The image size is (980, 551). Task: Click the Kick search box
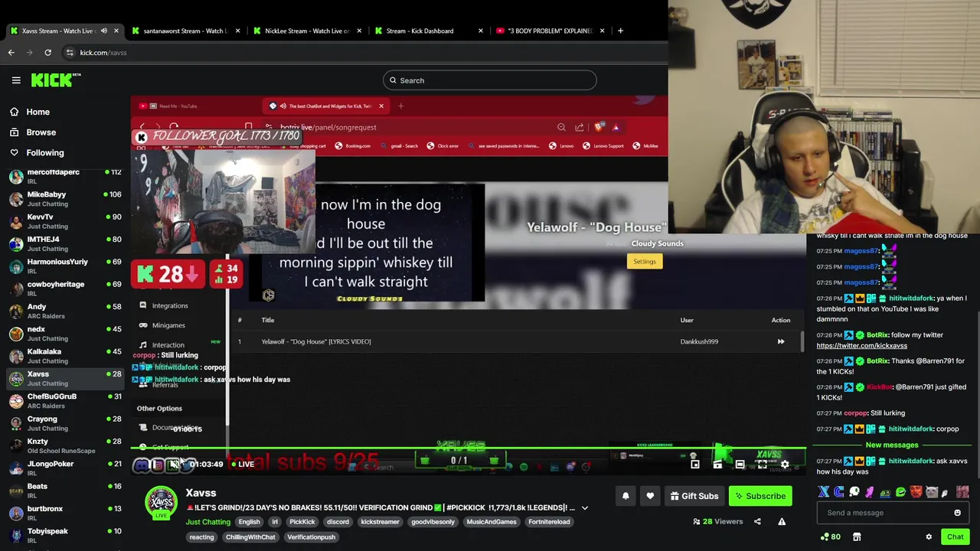tap(490, 80)
